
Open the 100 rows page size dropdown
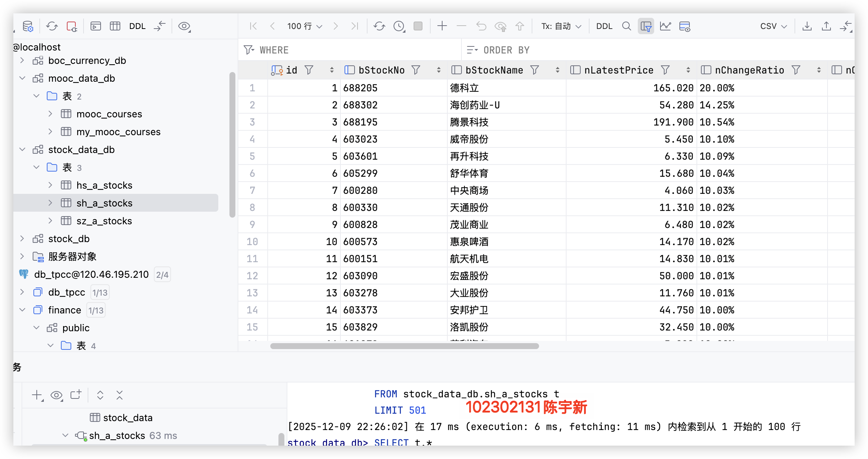304,26
